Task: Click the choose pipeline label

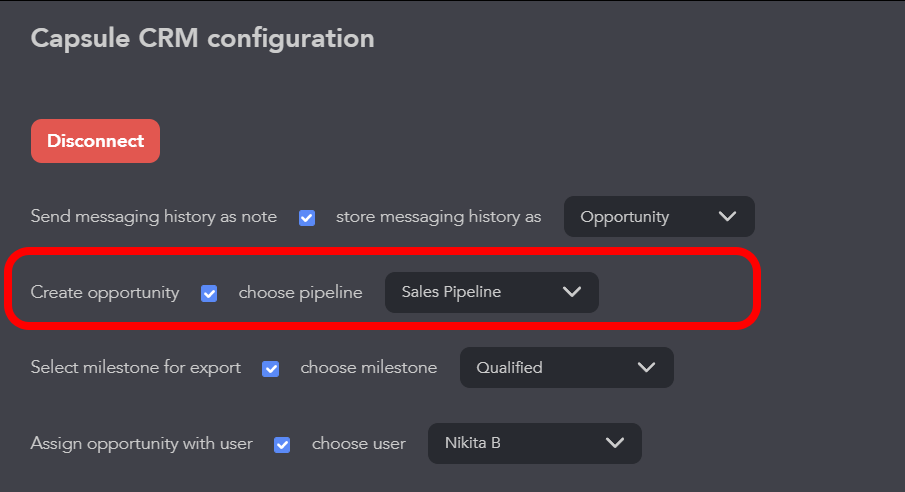Action: 300,293
